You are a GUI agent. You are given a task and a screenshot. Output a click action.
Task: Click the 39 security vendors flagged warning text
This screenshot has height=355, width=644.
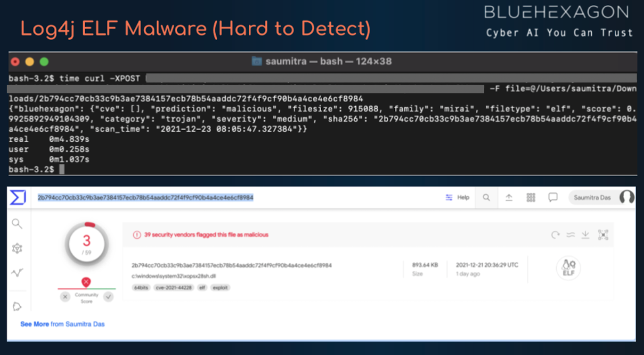click(206, 235)
